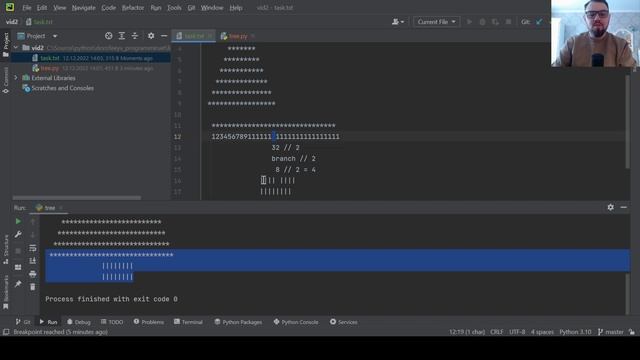Open the Edit menu

42,8
